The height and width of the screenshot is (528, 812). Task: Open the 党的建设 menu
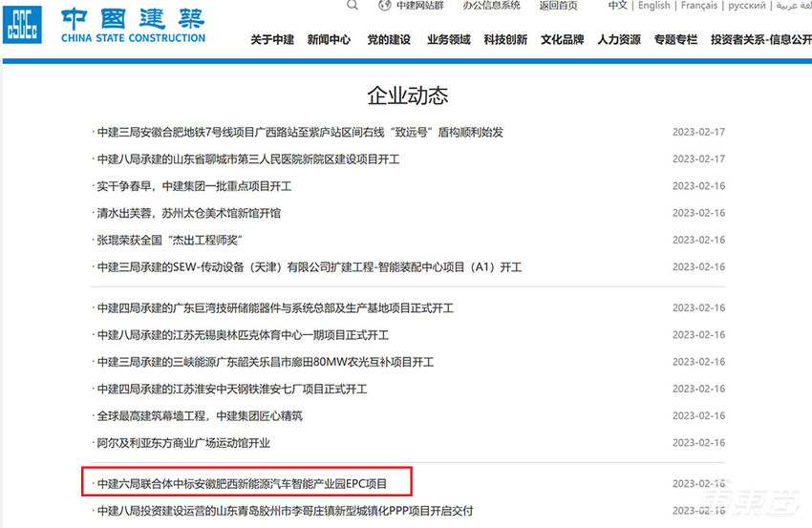tap(389, 39)
